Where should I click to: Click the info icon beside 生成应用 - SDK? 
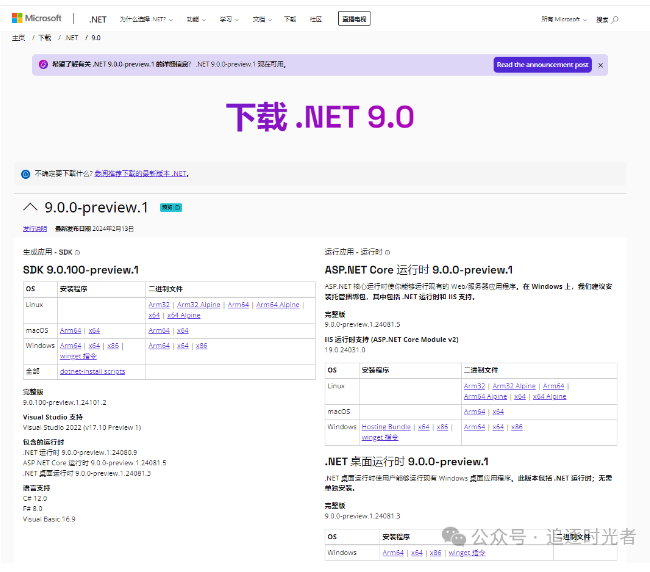tap(78, 252)
